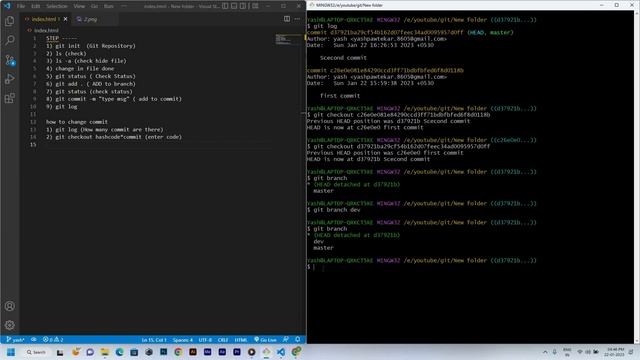This screenshot has width=640, height=360.
Task: Start the Go Live server
Action: click(x=265, y=340)
